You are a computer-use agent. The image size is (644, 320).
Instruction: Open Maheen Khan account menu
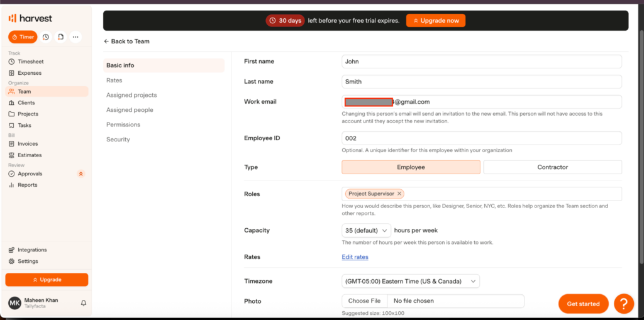41,303
